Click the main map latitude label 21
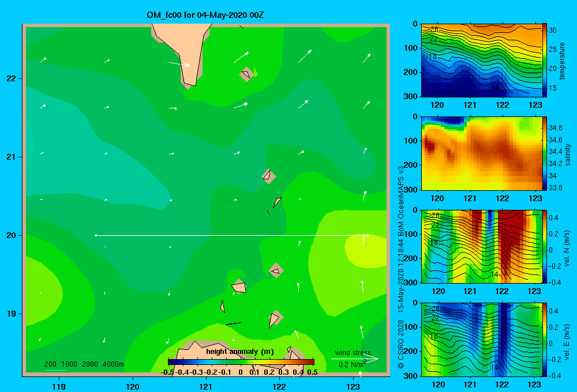Viewport: 577px width, 392px height. tap(12, 157)
